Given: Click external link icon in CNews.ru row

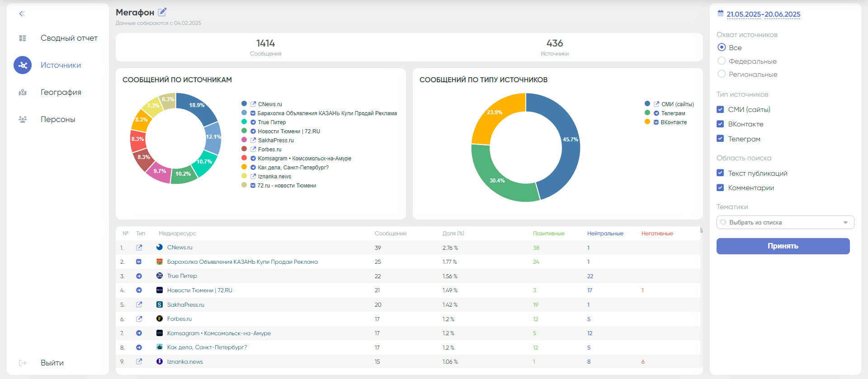Looking at the screenshot, I should [139, 248].
